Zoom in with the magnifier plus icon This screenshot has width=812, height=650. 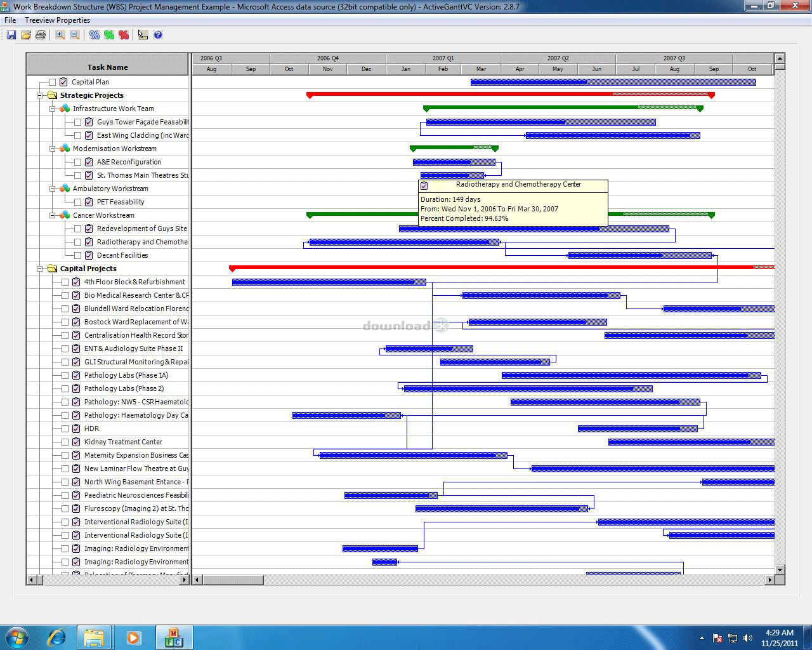(60, 35)
